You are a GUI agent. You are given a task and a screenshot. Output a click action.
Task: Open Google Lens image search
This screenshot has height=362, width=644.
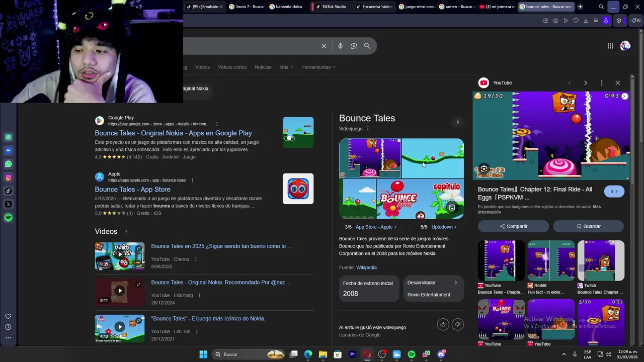point(354,46)
